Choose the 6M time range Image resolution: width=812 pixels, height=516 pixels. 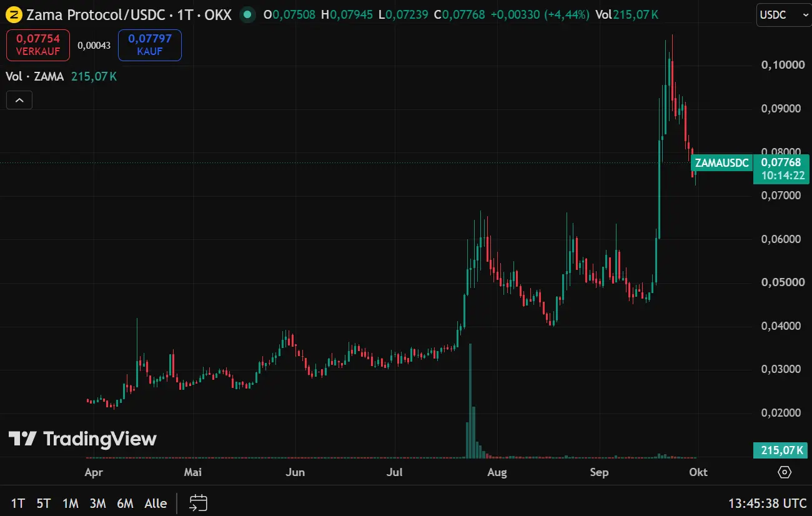coord(126,503)
